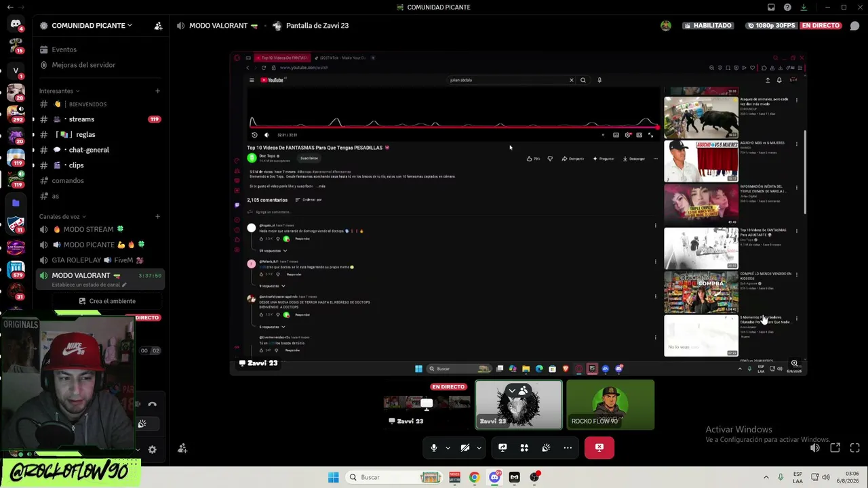Disconnect from the call with red button
The width and height of the screenshot is (868, 488).
(x=599, y=447)
